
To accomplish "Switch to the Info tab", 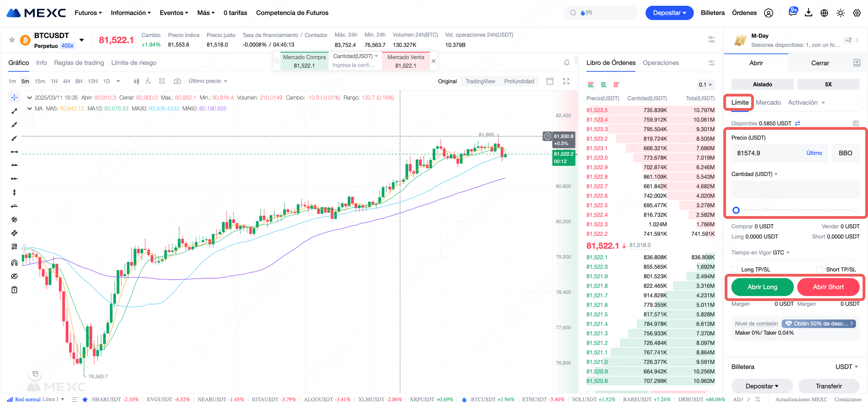I will (41, 63).
